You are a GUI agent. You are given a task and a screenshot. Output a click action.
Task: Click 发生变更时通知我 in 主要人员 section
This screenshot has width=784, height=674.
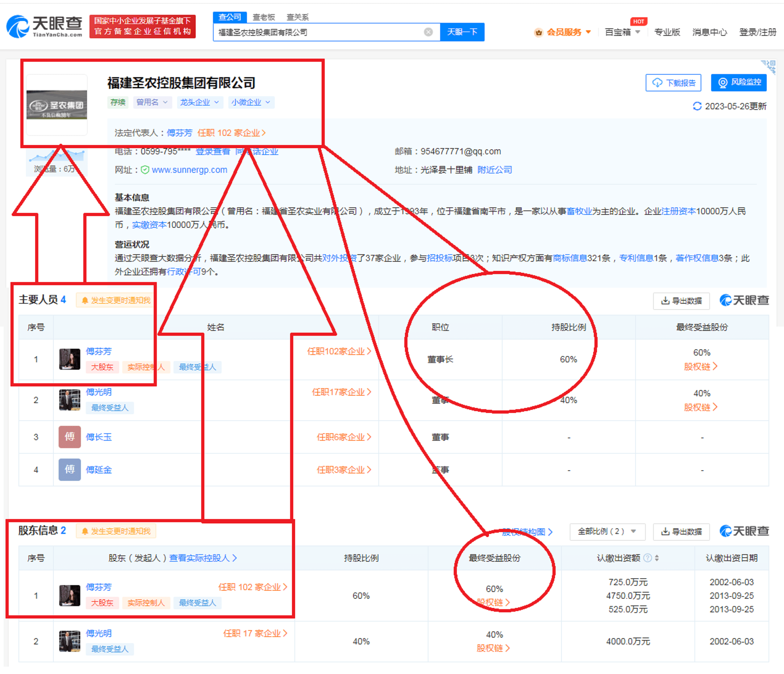point(115,300)
